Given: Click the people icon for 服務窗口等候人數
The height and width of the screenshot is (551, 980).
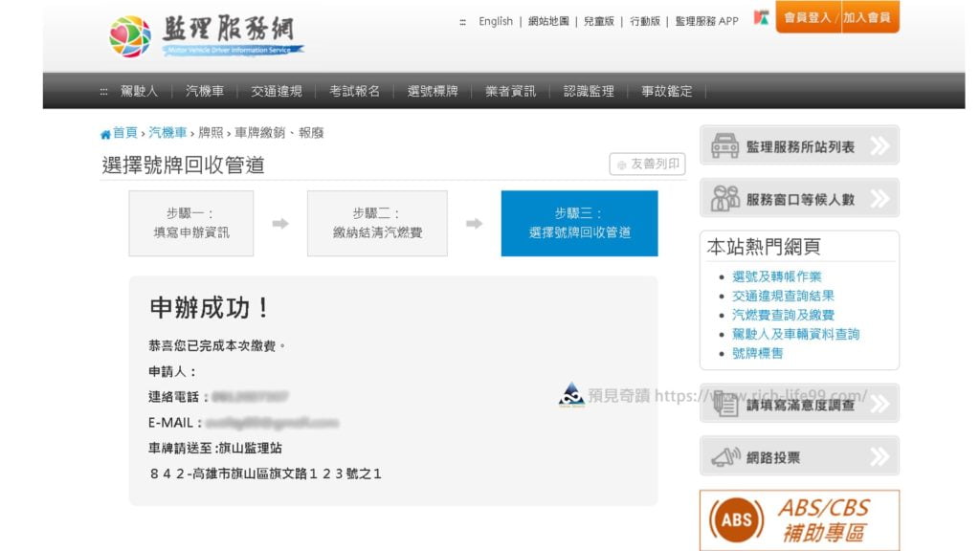Looking at the screenshot, I should tap(724, 199).
